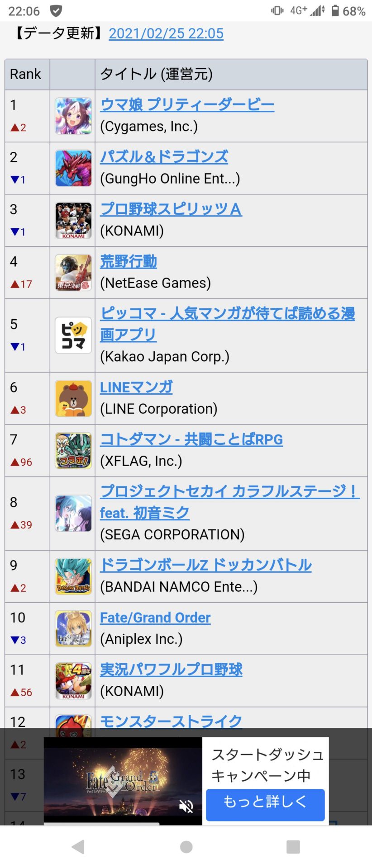This screenshot has width=372, height=868.
Task: Open the パズル&ドラゴンズ title link
Action: pos(164,157)
